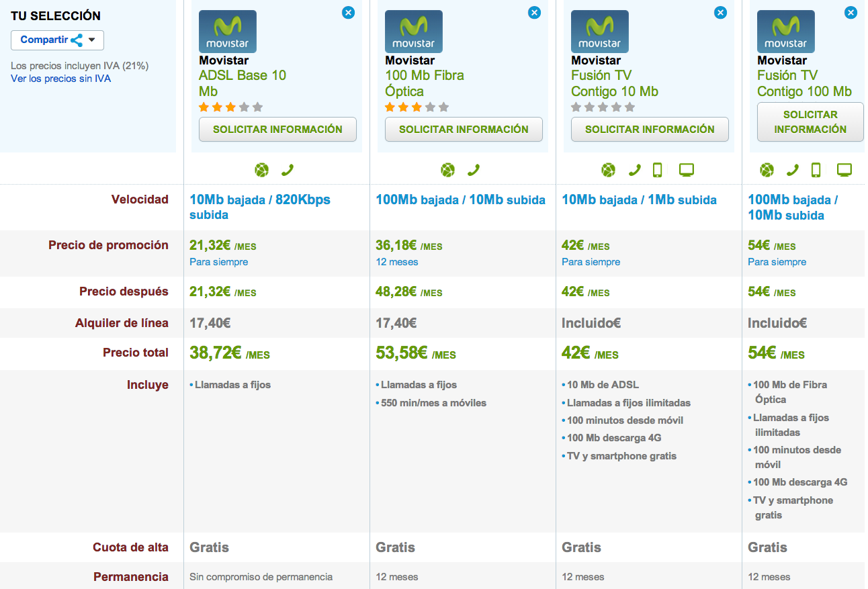Viewport: 868px width, 589px height.
Task: Click landline phone icon under Fusión Contigo 10 Mb
Action: pos(634,171)
